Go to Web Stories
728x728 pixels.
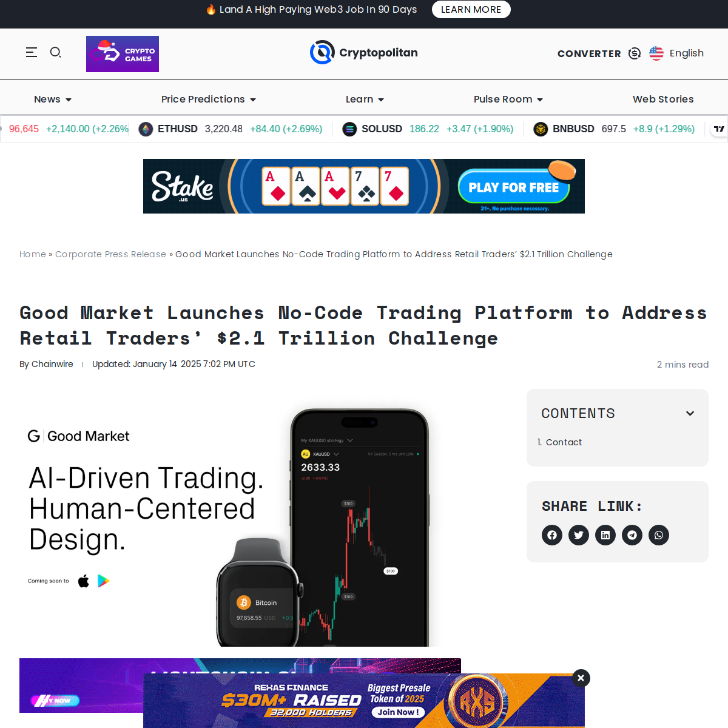663,99
